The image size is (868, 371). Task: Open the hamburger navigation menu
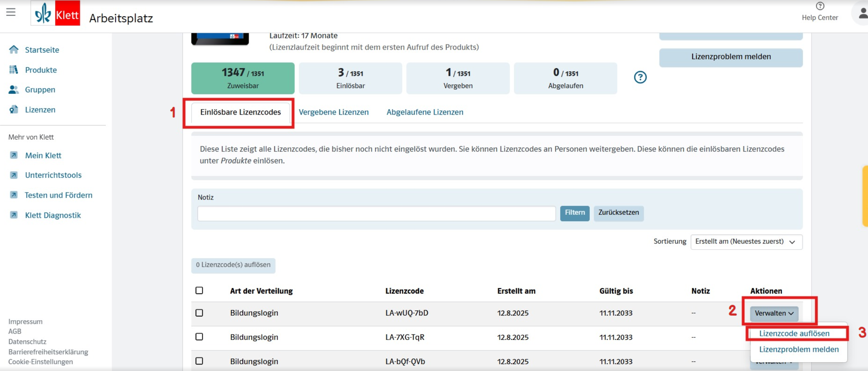click(11, 12)
